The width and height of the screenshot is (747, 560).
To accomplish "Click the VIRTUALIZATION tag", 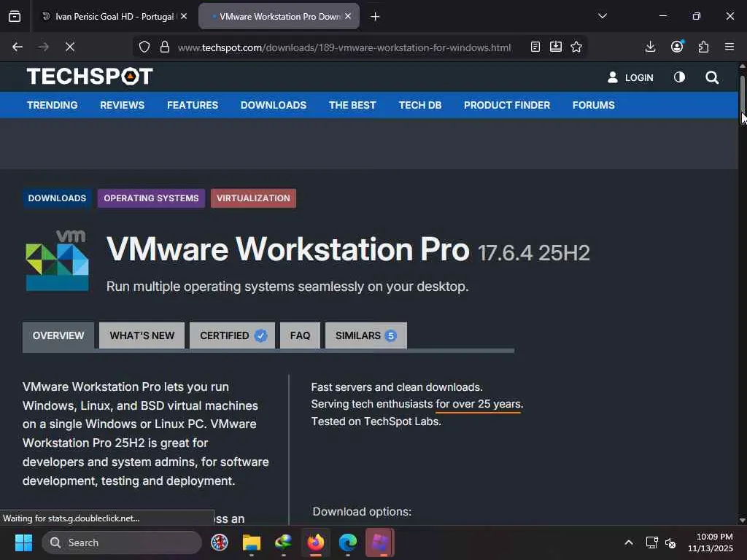I will [x=253, y=198].
